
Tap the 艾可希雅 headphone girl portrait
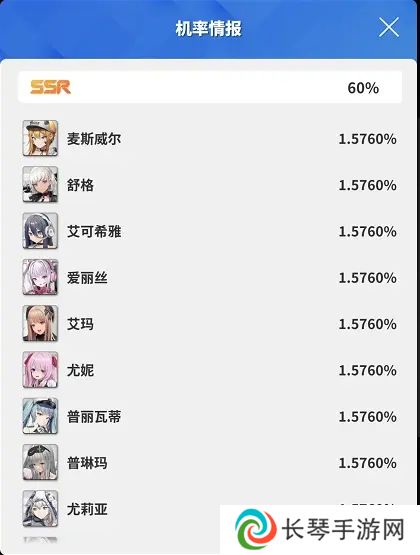(x=40, y=231)
